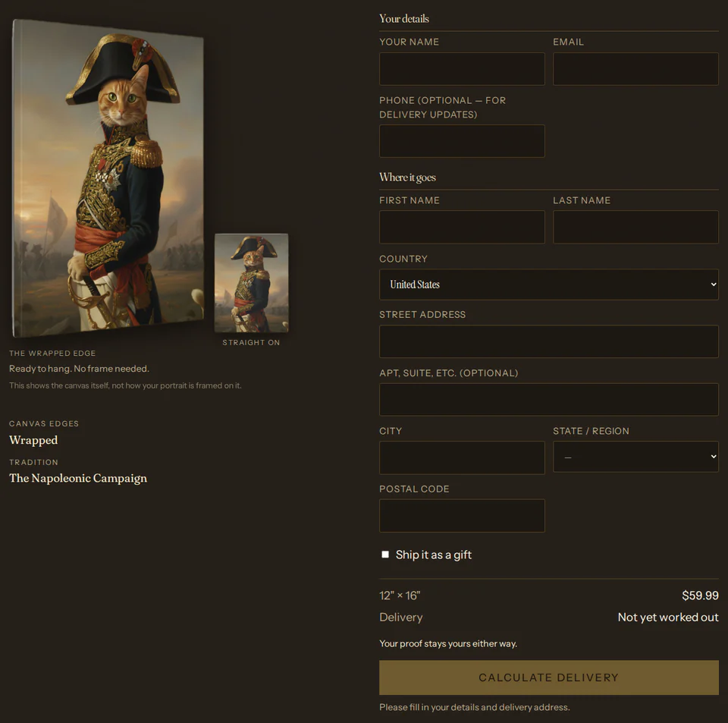
Task: Click the Street Address input field
Action: pos(549,341)
